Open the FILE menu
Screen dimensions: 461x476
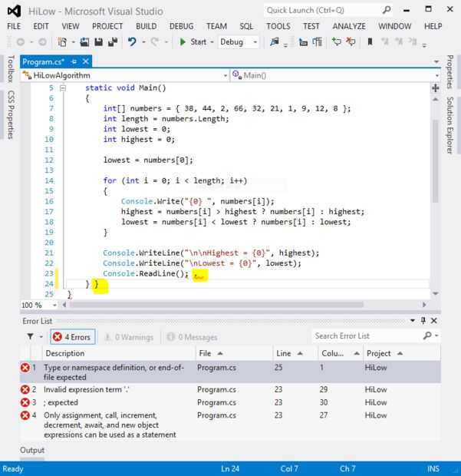pos(14,26)
